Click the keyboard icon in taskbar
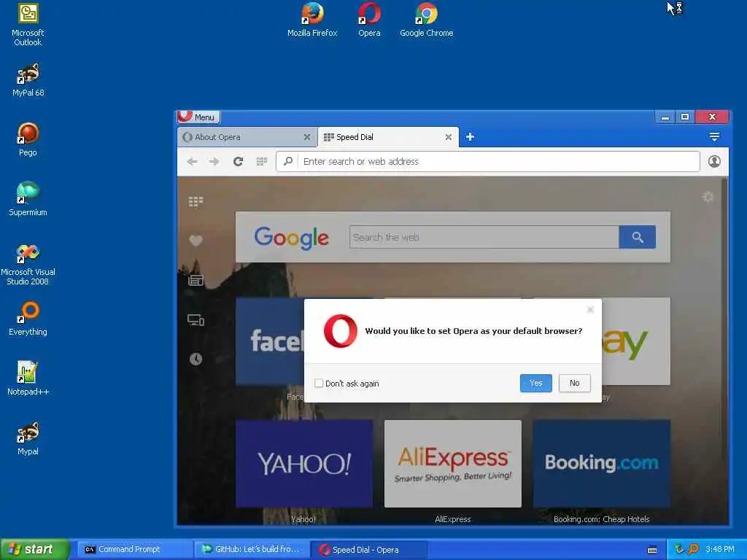Image resolution: width=747 pixels, height=560 pixels. pyautogui.click(x=652, y=550)
